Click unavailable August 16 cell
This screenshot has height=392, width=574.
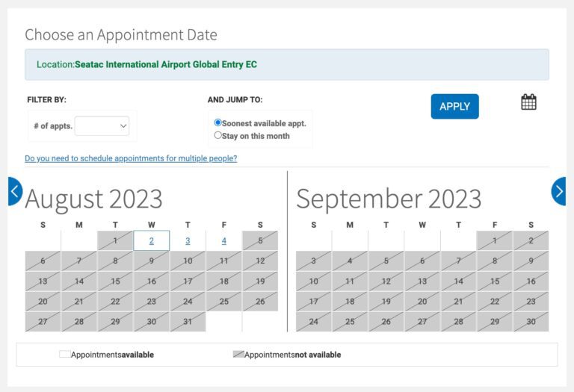pyautogui.click(x=152, y=281)
